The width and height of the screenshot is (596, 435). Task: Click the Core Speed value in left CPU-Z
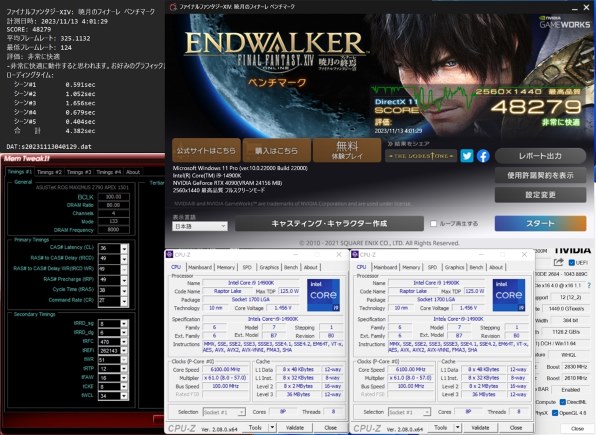pyautogui.click(x=225, y=369)
